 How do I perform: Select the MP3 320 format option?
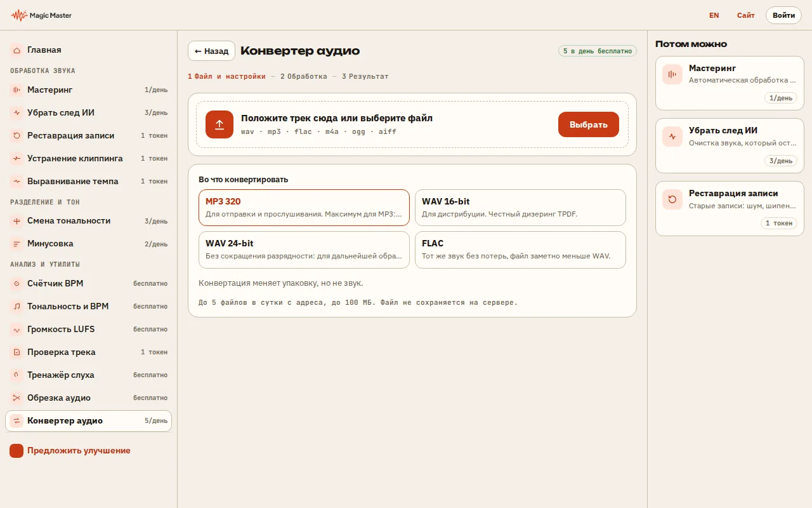click(x=304, y=208)
